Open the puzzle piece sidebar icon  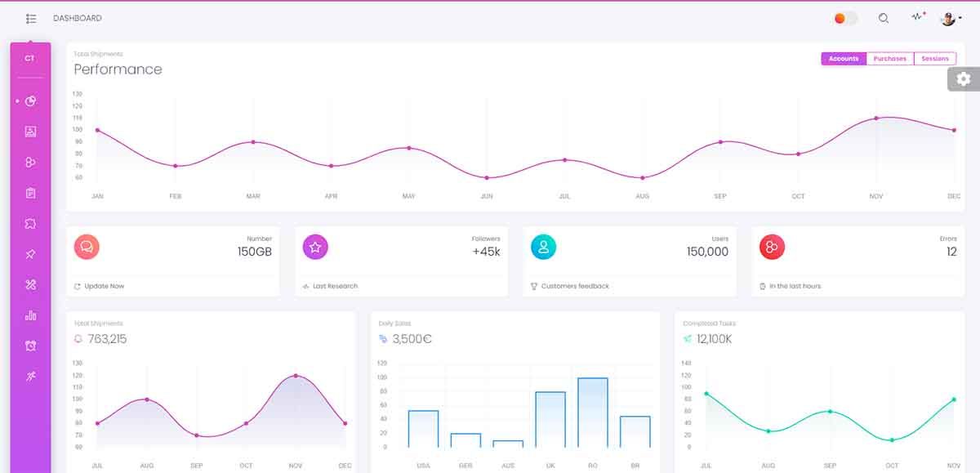click(30, 224)
